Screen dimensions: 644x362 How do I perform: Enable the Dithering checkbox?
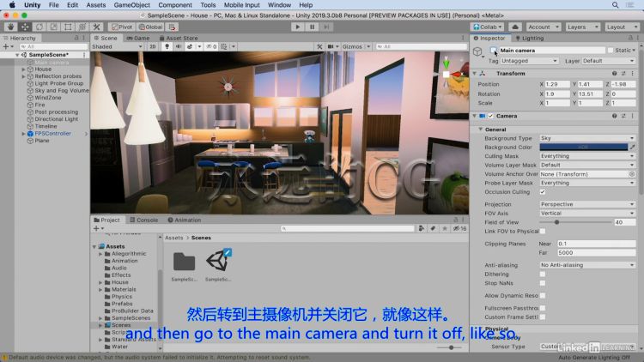click(x=543, y=274)
